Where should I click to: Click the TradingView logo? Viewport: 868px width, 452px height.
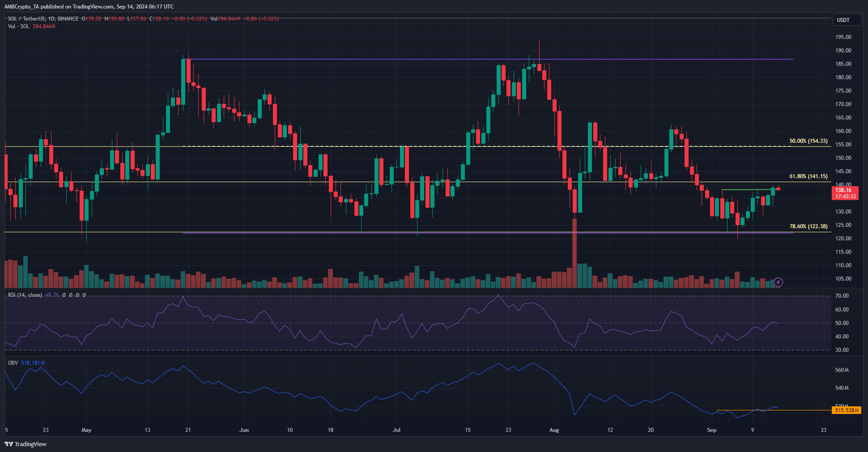pos(26,444)
